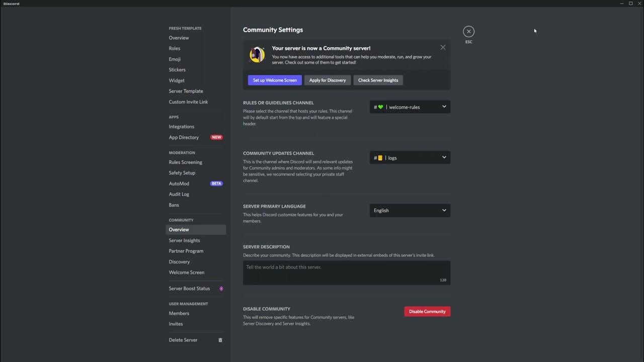Click the APPS section header in the sidebar

pos(174,117)
